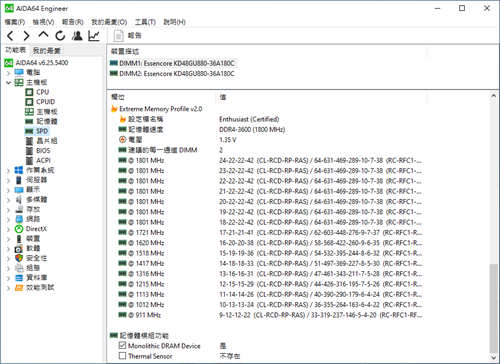
Task: Open the 晶片組 chipset tree icon
Action: 29,141
